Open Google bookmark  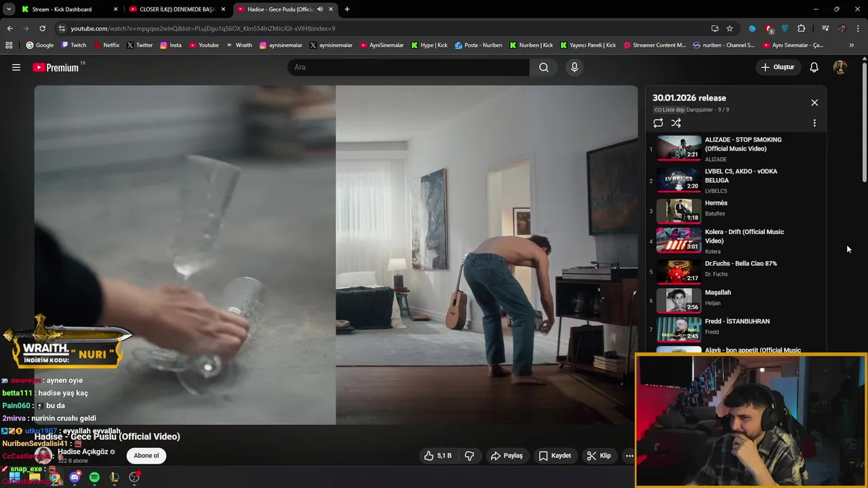[40, 45]
